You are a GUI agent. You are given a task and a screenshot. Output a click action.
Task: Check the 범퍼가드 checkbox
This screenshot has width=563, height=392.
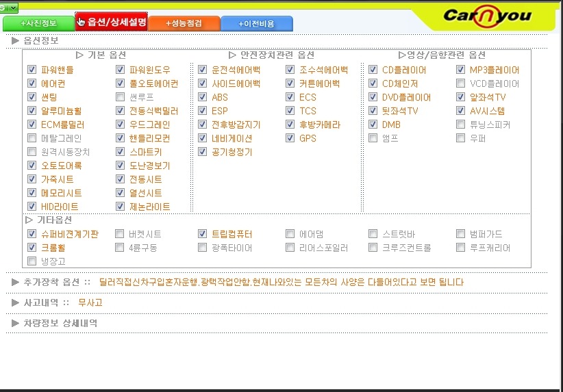pyautogui.click(x=461, y=234)
